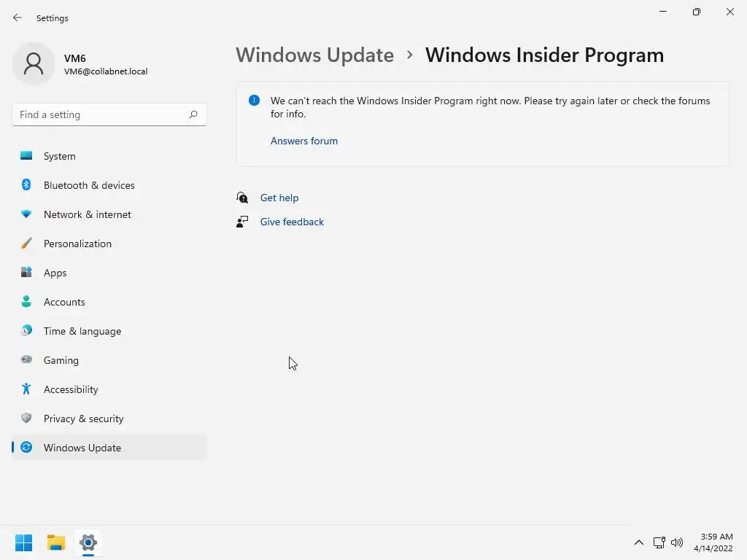Image resolution: width=747 pixels, height=560 pixels.
Task: Click the Give feedback link
Action: pos(292,222)
